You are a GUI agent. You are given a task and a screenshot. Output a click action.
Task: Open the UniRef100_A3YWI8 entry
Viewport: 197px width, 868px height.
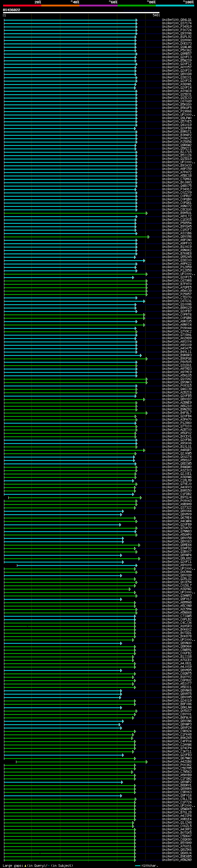177,91
